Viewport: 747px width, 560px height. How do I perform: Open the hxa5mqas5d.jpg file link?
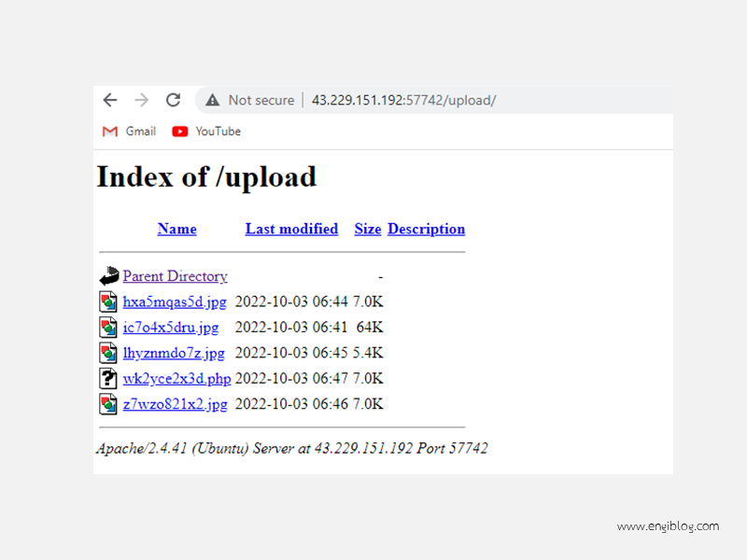pos(175,301)
